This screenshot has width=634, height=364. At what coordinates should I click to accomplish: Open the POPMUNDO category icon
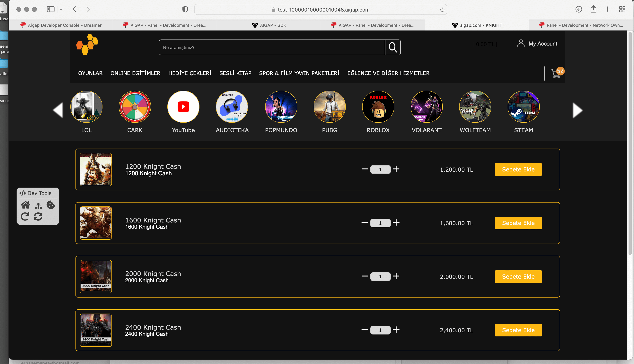(x=281, y=107)
